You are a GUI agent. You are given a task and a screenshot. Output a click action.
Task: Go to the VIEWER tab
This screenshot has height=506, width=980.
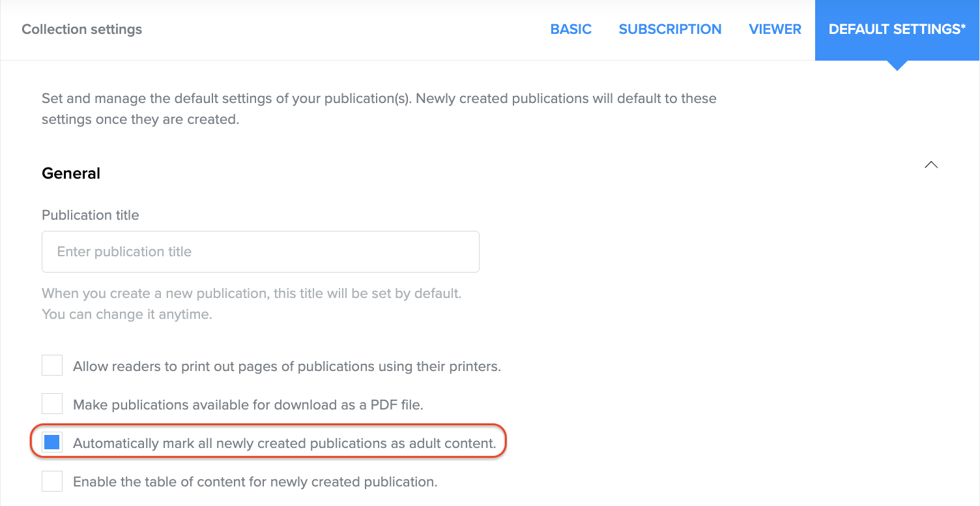(x=775, y=29)
